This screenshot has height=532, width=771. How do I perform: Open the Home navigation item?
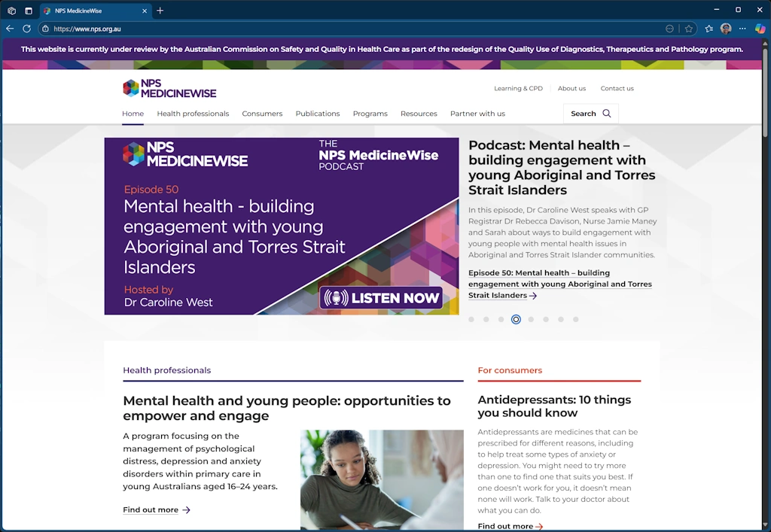point(133,114)
